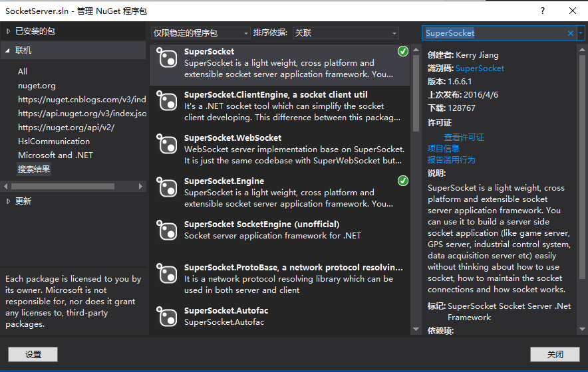Image resolution: width=588 pixels, height=372 pixels.
Task: Click the 关闭 button
Action: (x=555, y=354)
